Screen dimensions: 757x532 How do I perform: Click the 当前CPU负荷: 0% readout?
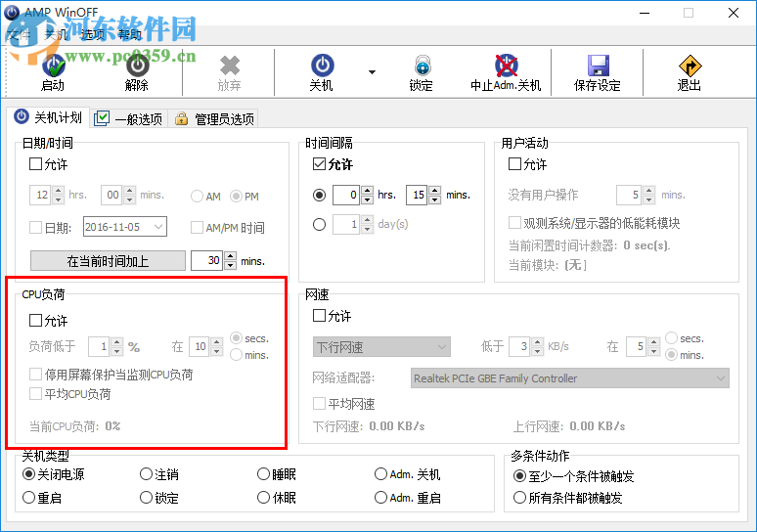(x=75, y=426)
